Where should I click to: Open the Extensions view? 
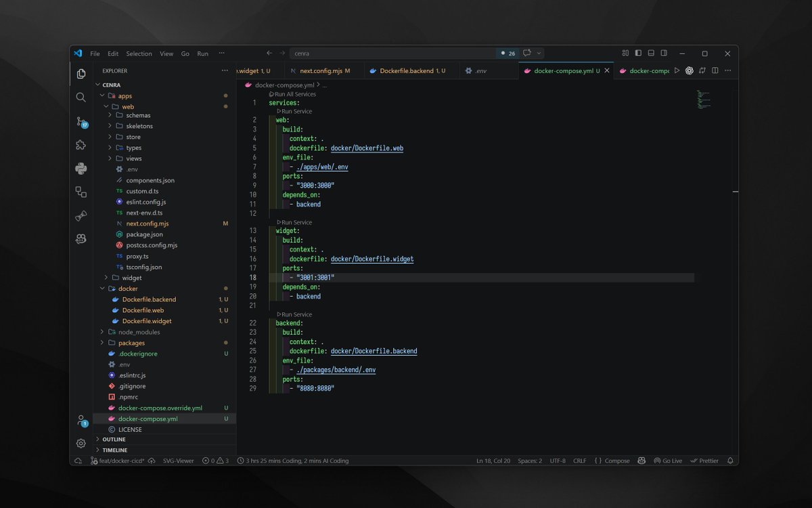tap(81, 145)
